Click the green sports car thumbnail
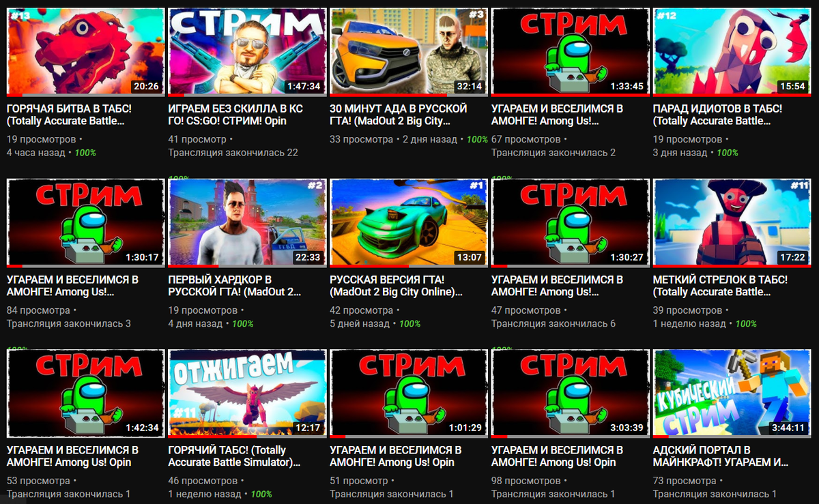Image resolution: width=819 pixels, height=504 pixels. [x=409, y=222]
